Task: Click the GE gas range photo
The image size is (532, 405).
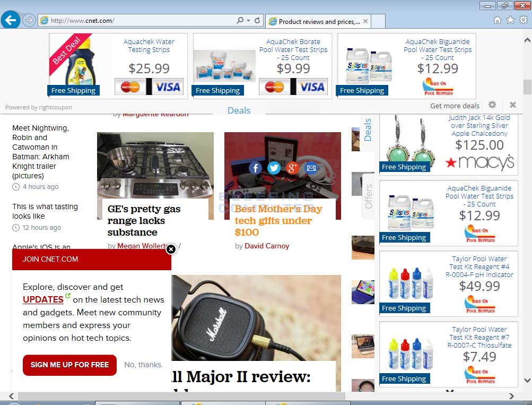Action: pyautogui.click(x=155, y=165)
